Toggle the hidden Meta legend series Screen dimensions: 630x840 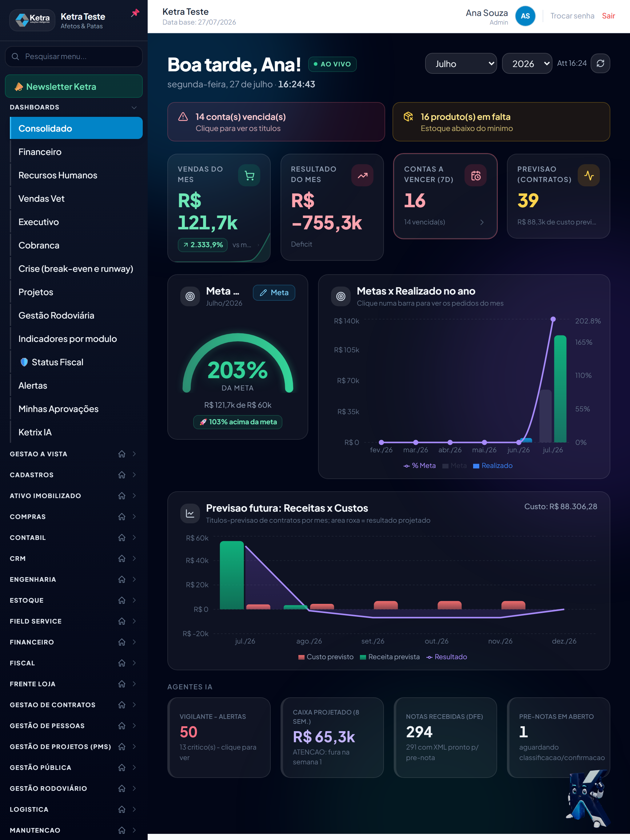[x=454, y=466]
